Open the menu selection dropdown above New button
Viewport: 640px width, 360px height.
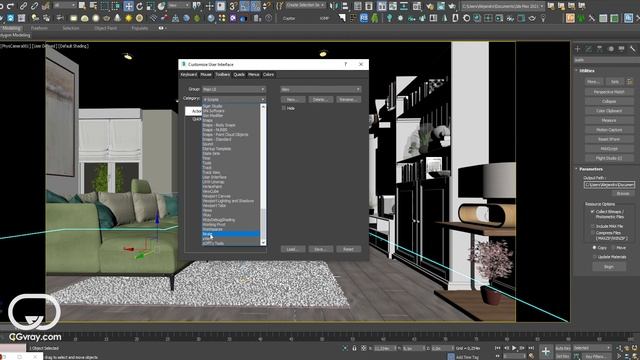click(x=320, y=89)
